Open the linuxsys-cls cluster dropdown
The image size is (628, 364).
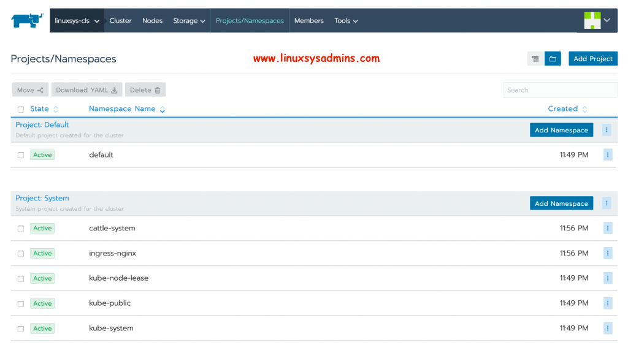click(77, 20)
